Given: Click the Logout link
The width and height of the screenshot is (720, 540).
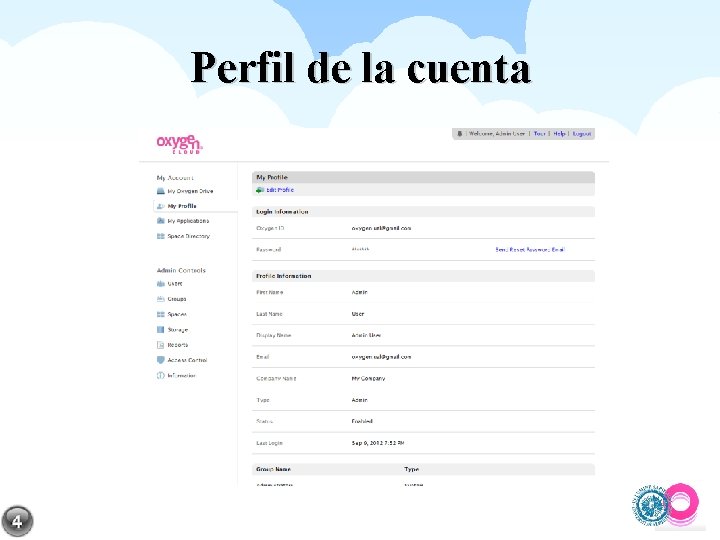Looking at the screenshot, I should point(582,134).
